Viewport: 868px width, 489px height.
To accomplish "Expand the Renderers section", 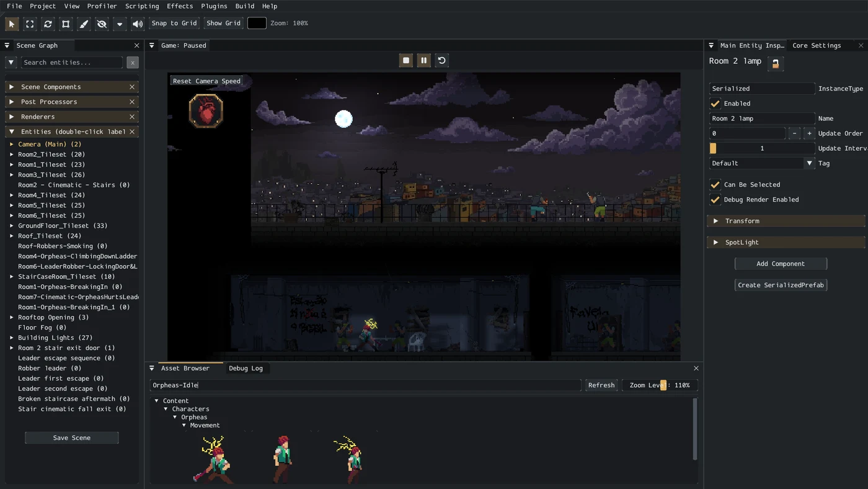I will tap(12, 117).
